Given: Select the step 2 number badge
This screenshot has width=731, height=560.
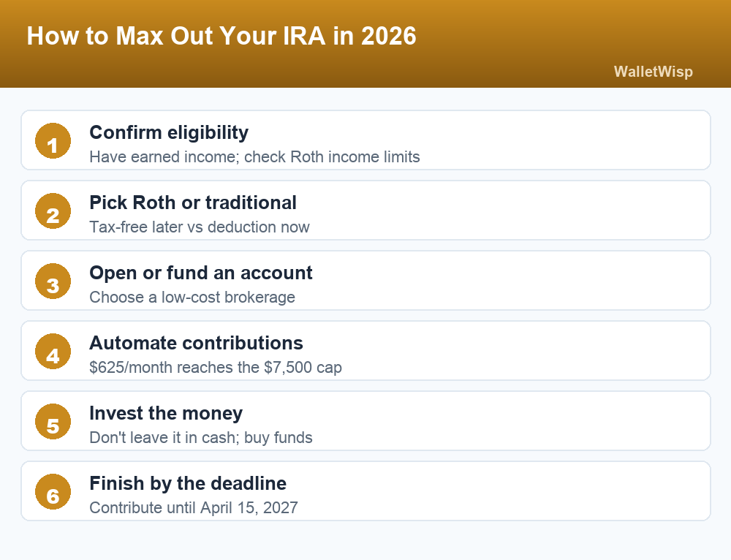Looking at the screenshot, I should [53, 211].
